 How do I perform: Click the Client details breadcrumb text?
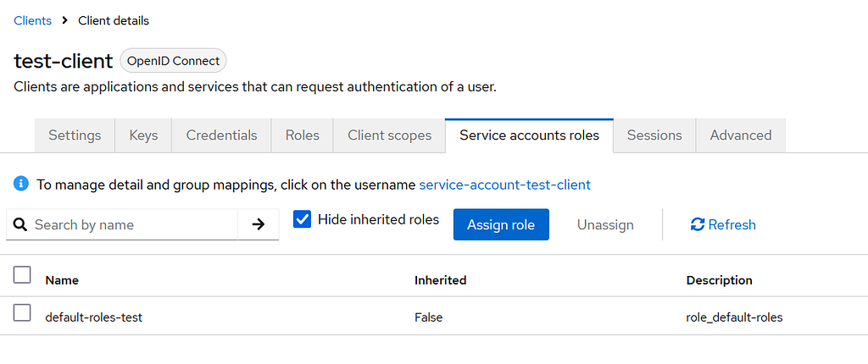(114, 21)
